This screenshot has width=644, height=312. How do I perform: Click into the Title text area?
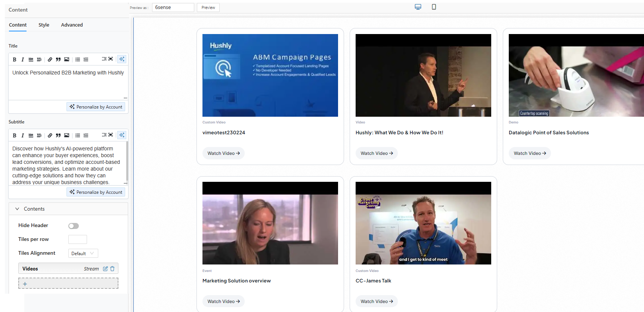coord(68,83)
